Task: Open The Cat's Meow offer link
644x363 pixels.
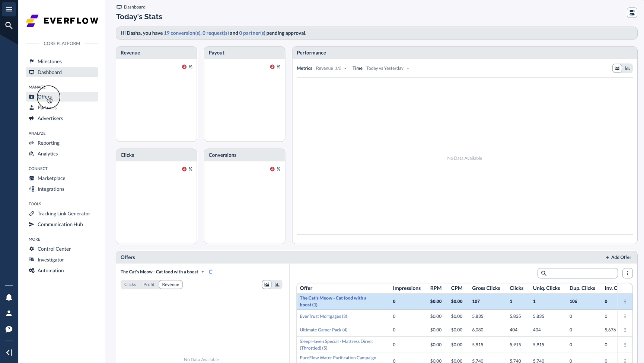Action: coord(333,302)
